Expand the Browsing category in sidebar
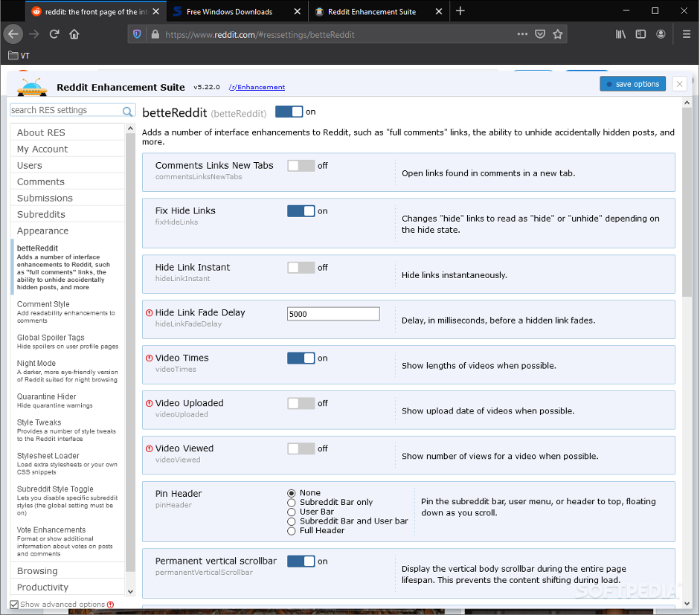The image size is (700, 615). coord(37,571)
